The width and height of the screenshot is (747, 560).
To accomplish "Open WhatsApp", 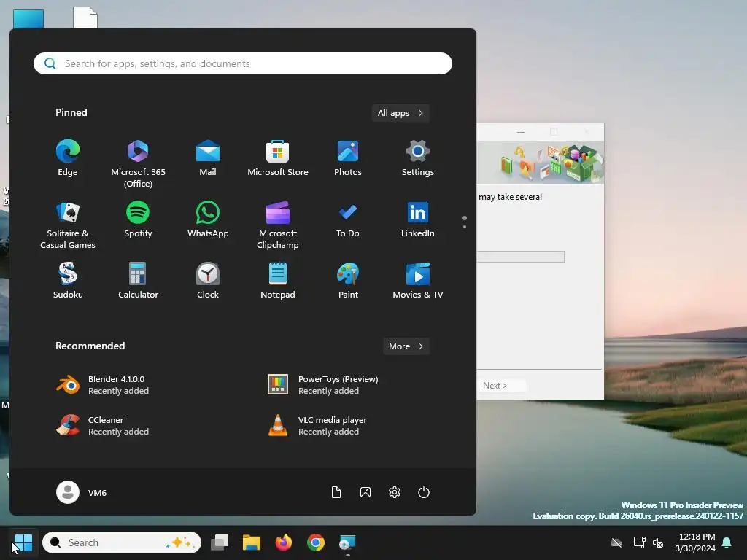I will tap(208, 220).
